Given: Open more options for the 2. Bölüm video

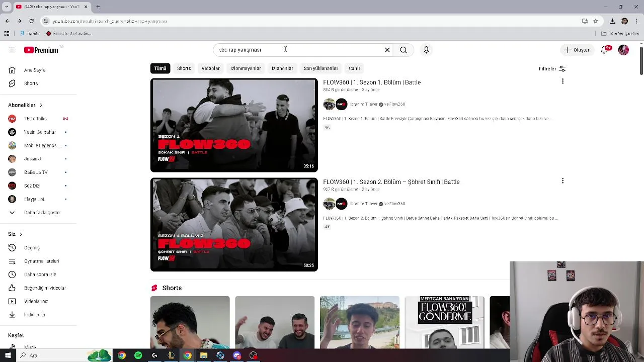Looking at the screenshot, I should click(562, 181).
